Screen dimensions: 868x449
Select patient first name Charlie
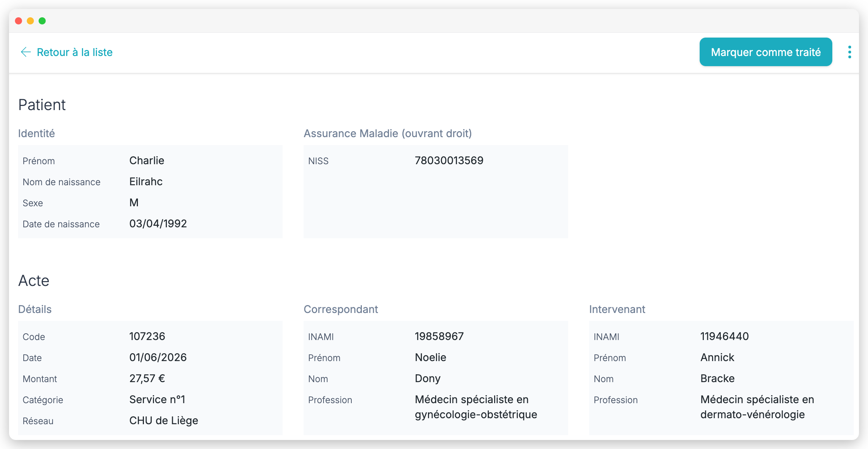tap(147, 160)
